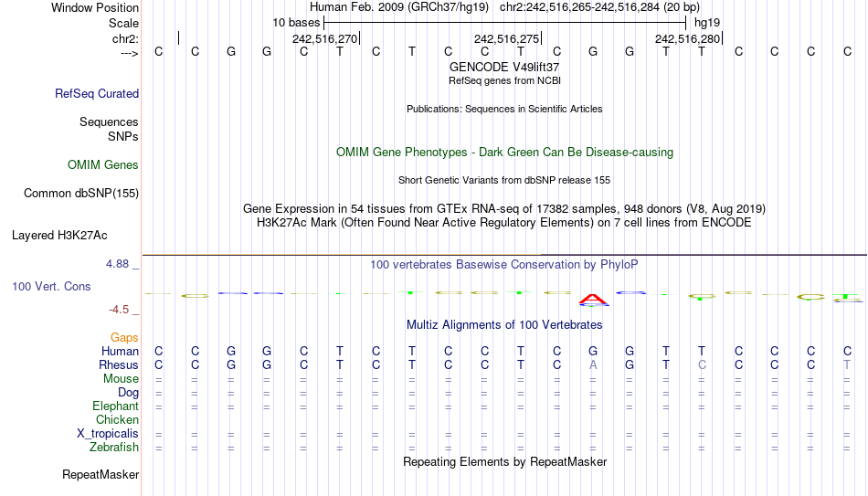The height and width of the screenshot is (496, 868).
Task: Click the Scale label
Action: coord(124,23)
